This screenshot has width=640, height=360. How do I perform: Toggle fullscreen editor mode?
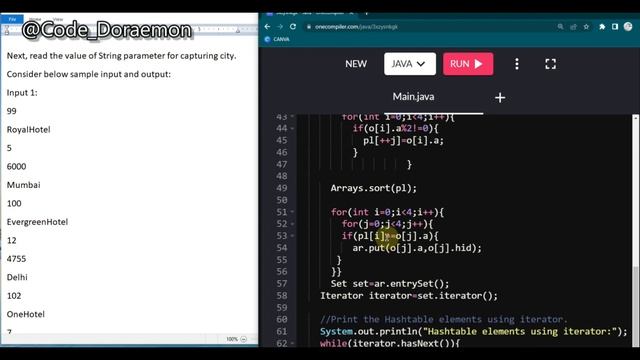[551, 64]
